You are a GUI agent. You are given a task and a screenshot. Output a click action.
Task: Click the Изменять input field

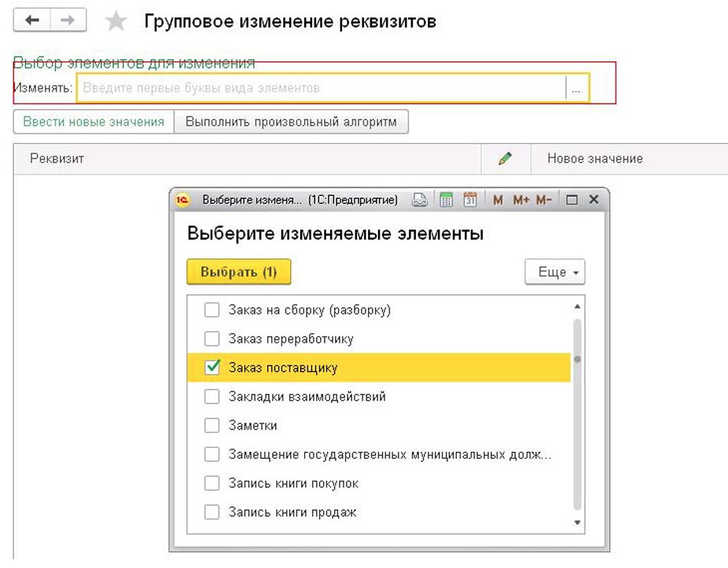coord(321,89)
